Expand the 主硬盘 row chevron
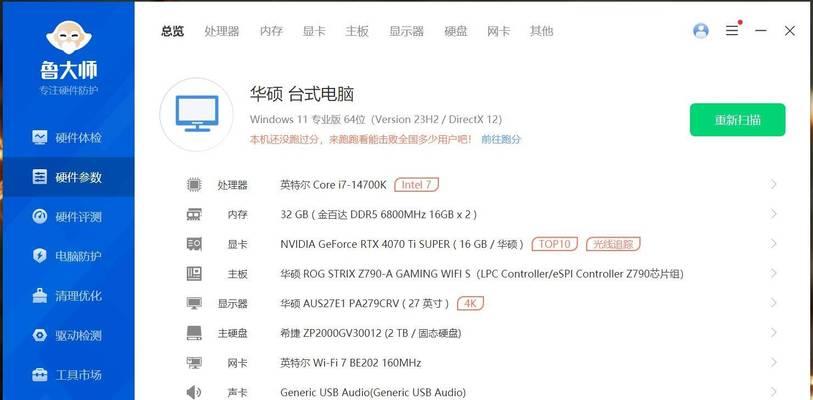813x400 pixels. click(x=774, y=333)
